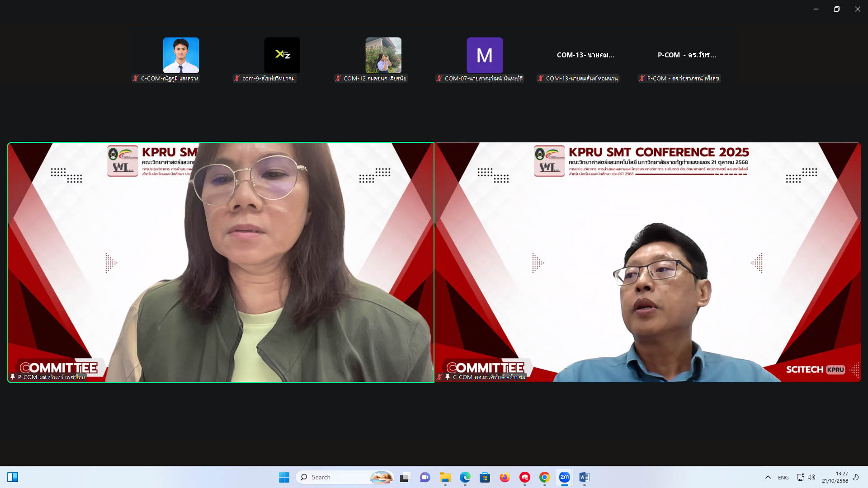
Task: Click the Windows Start button
Action: [284, 477]
